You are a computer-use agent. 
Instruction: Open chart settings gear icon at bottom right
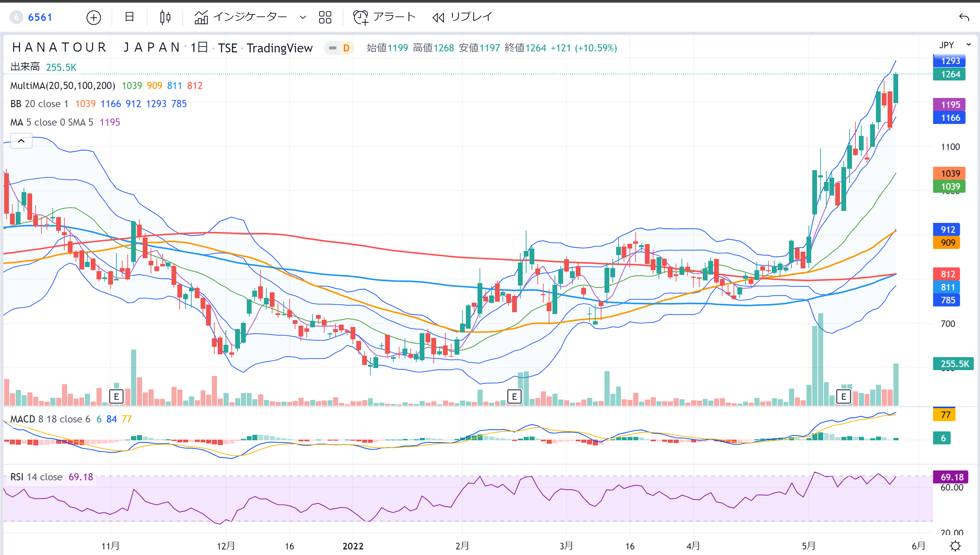point(955,546)
